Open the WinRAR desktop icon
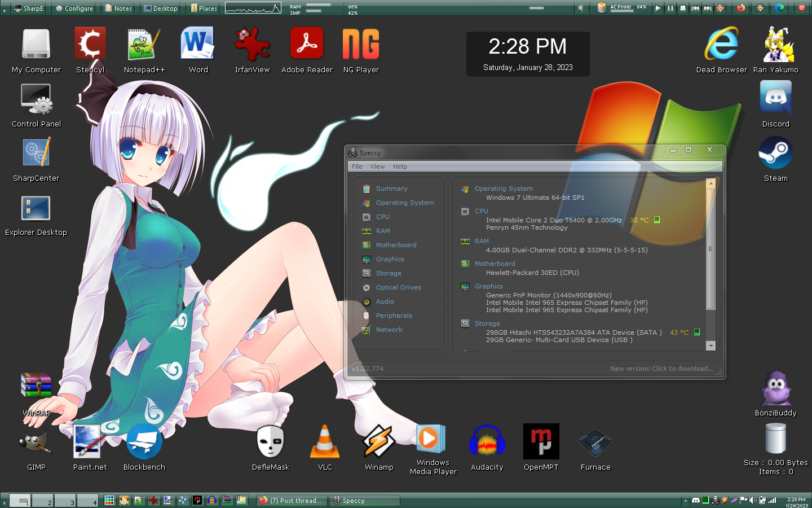 36,394
